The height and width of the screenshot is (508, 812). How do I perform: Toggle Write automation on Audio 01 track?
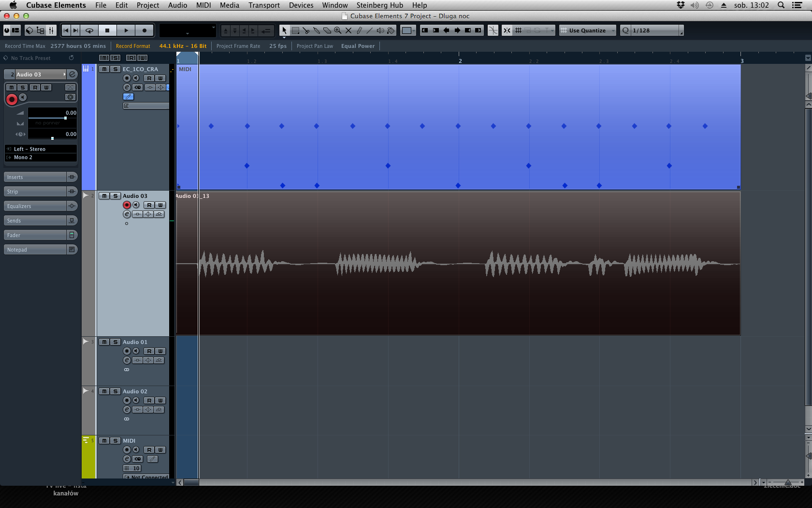tap(160, 351)
